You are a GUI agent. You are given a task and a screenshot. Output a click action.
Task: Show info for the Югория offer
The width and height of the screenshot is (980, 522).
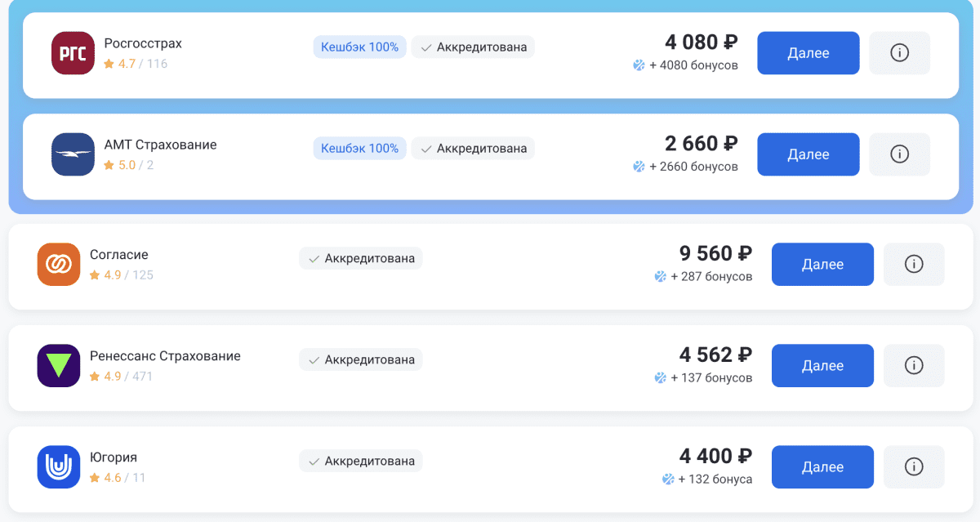point(914,466)
